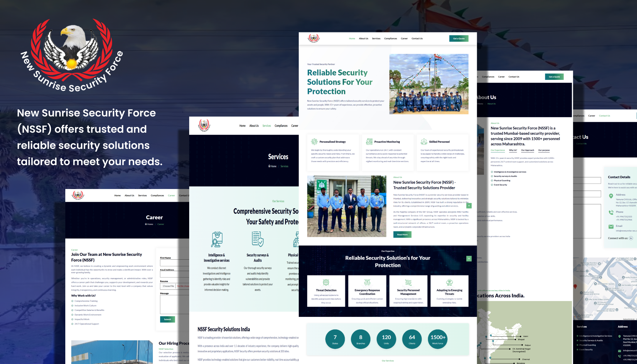Switch to the Why Us? tab
Image resolution: width=637 pixels, height=364 pixels.
pos(513,150)
